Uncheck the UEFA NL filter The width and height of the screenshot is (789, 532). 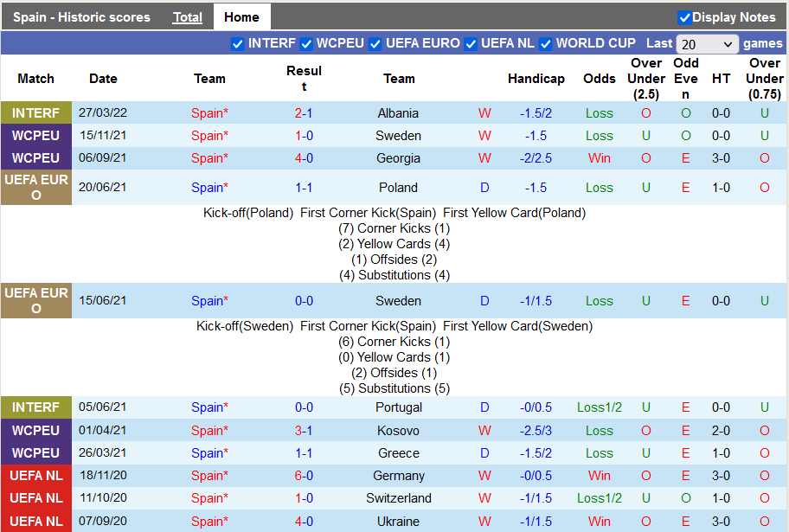click(x=471, y=44)
